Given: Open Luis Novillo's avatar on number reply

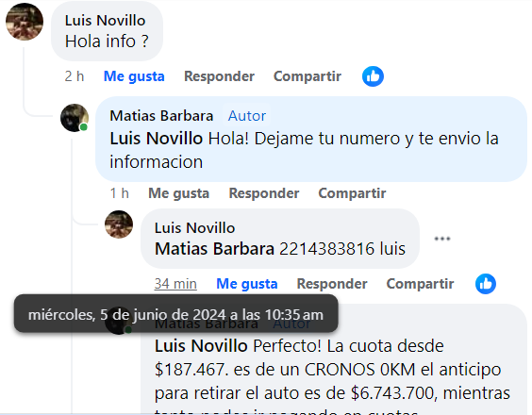Looking at the screenshot, I should point(119,224).
